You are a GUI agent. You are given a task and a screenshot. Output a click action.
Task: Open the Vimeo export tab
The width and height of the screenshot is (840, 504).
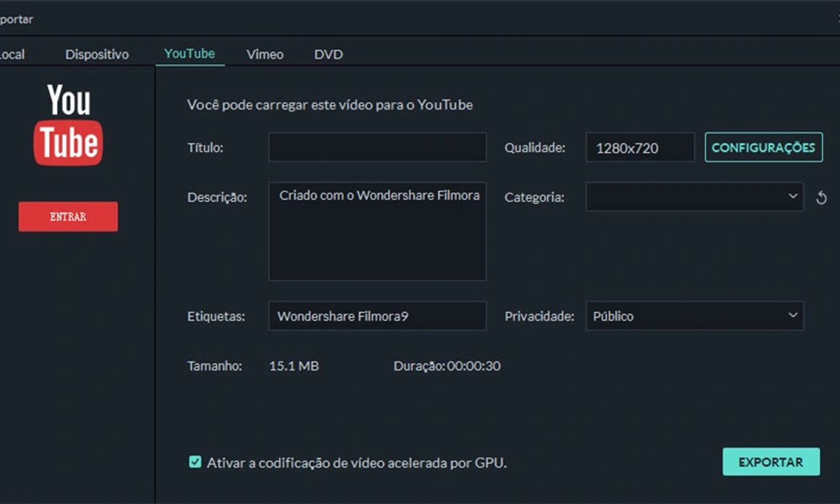coord(265,54)
